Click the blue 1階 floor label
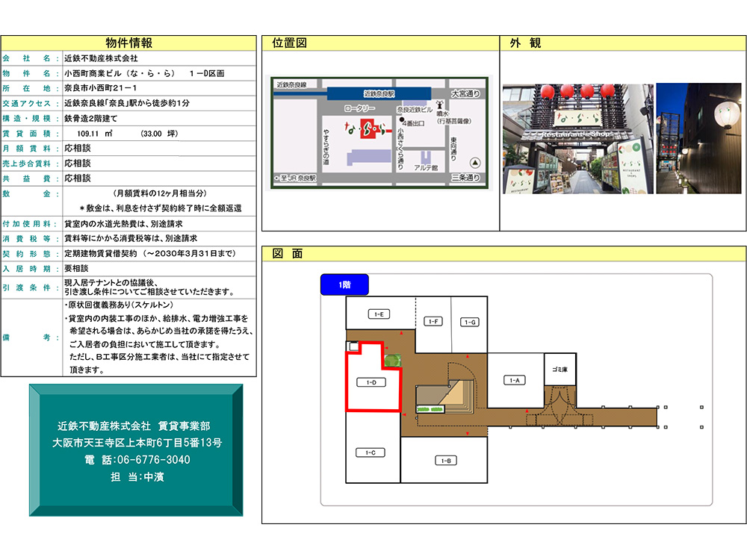Viewport: 747px width, 560px height. 344,284
